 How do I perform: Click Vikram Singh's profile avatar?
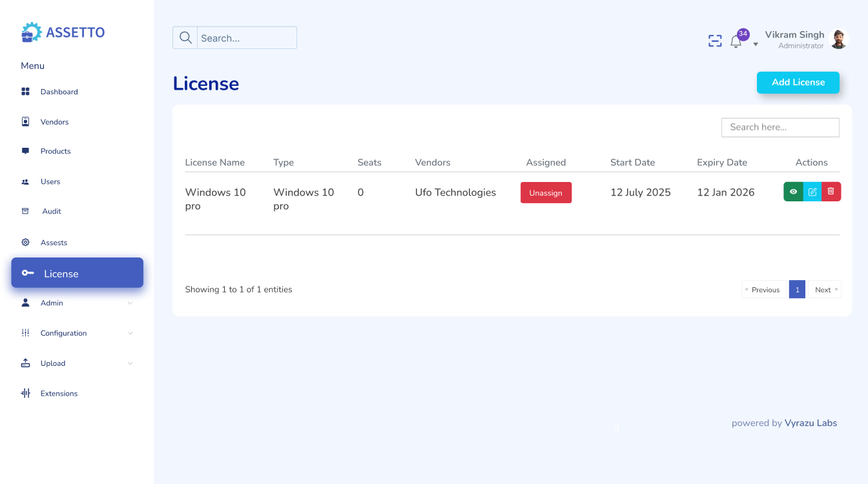(x=838, y=39)
